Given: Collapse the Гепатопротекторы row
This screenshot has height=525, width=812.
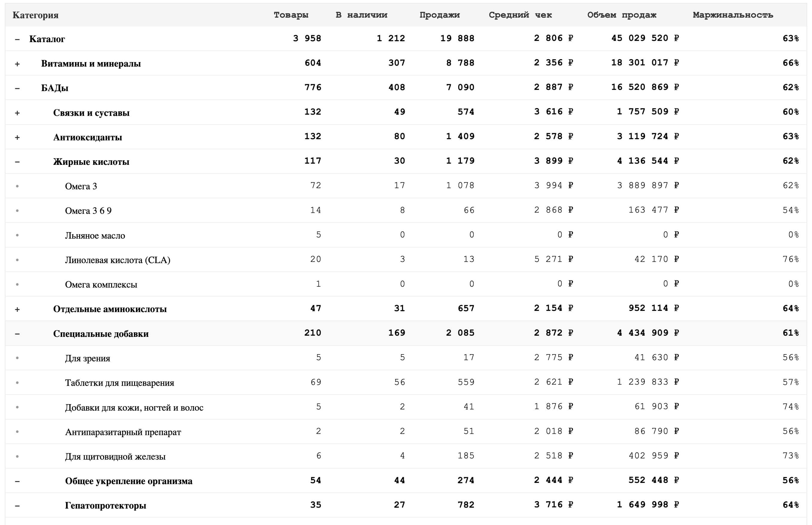Looking at the screenshot, I should point(17,506).
